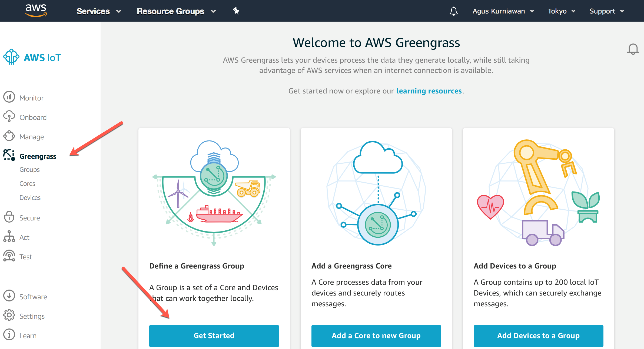Click the gray bell icon on page

[x=633, y=49]
